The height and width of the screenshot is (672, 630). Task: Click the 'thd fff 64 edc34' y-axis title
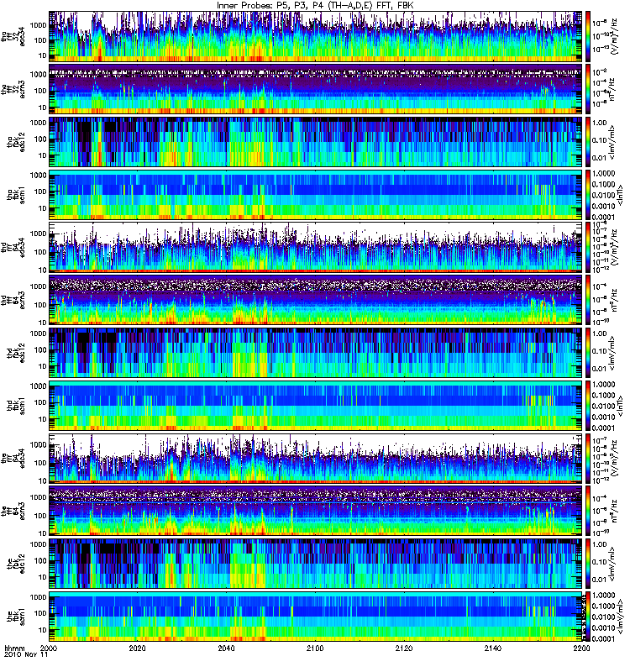(13, 247)
